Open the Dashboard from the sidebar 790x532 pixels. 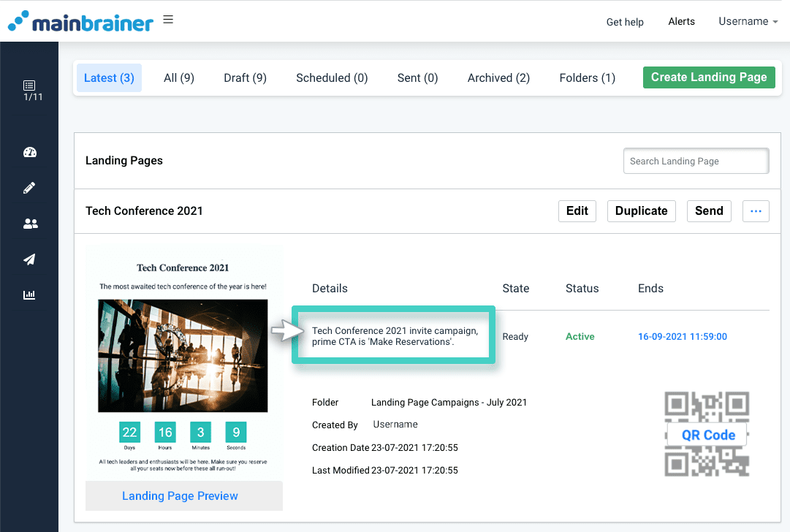29,152
